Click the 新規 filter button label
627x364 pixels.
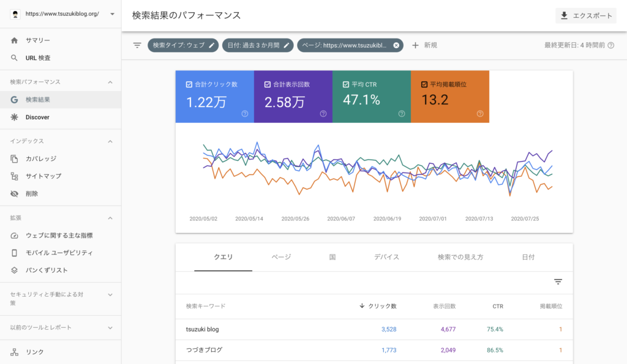click(430, 45)
